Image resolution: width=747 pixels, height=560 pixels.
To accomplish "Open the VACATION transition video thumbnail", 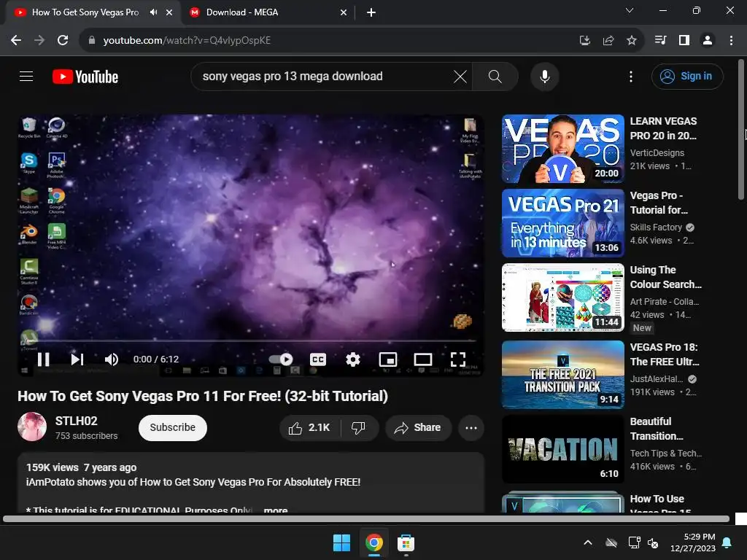I will pyautogui.click(x=562, y=448).
